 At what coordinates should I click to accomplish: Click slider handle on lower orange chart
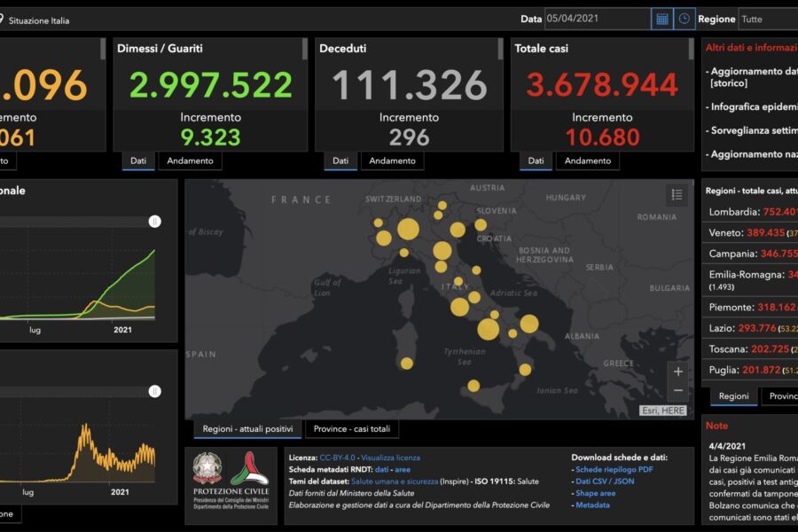tap(155, 391)
